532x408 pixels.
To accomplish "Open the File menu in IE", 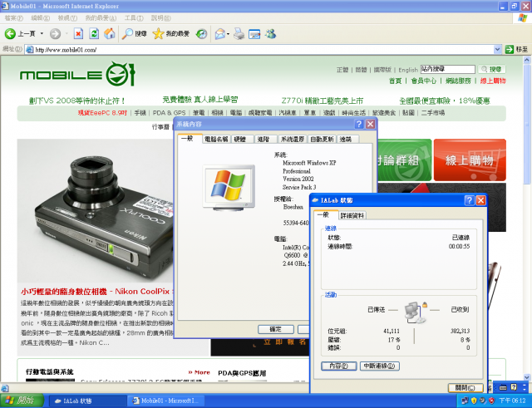I will 14,18.
